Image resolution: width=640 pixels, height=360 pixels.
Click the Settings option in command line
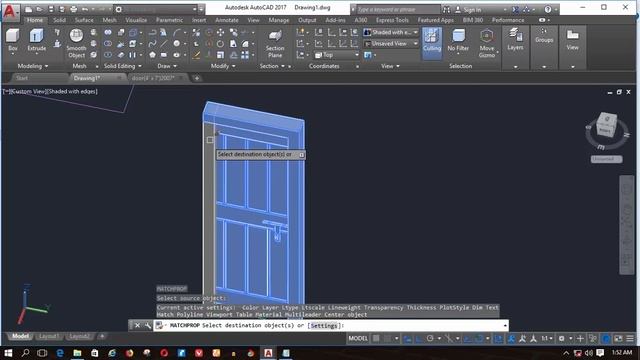click(324, 325)
